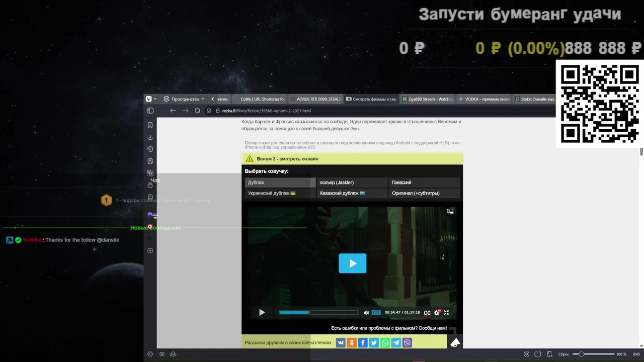Share via Twitter button
This screenshot has width=644, height=362.
pos(374,343)
